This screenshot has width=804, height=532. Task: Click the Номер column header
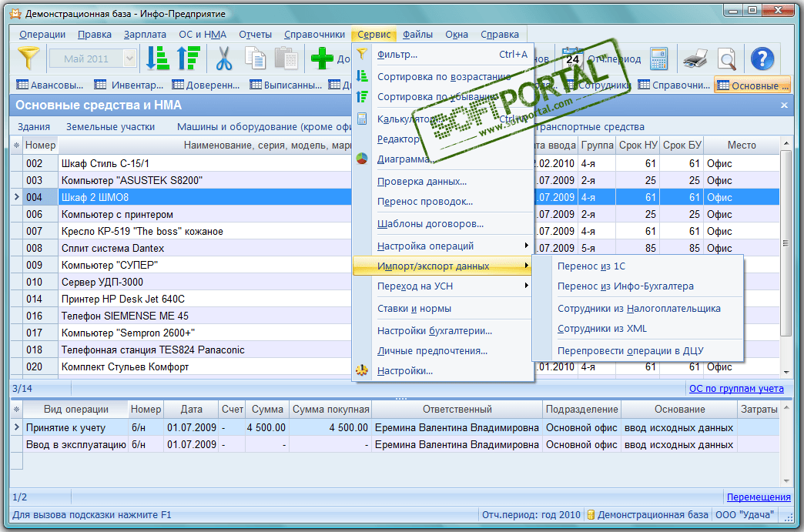40,145
